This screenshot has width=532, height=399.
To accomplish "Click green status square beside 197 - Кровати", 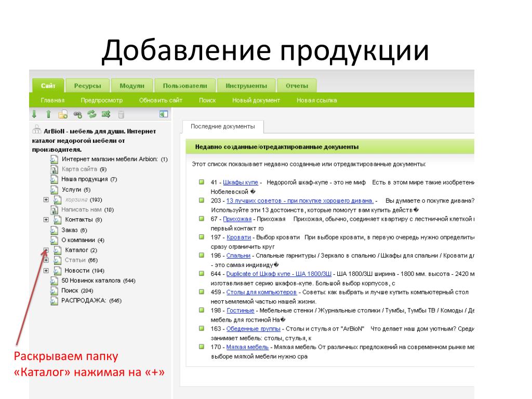I will pyautogui.click(x=202, y=237).
